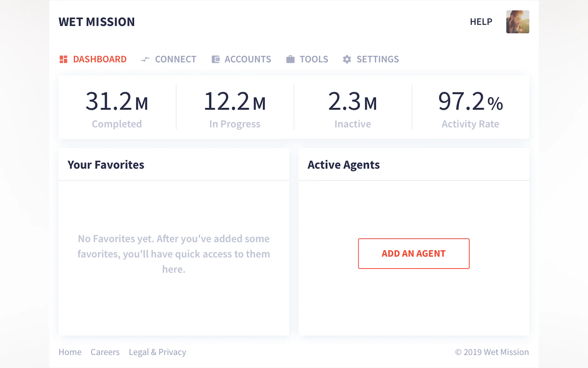
Task: Click the Accounts wallet icon
Action: click(216, 59)
